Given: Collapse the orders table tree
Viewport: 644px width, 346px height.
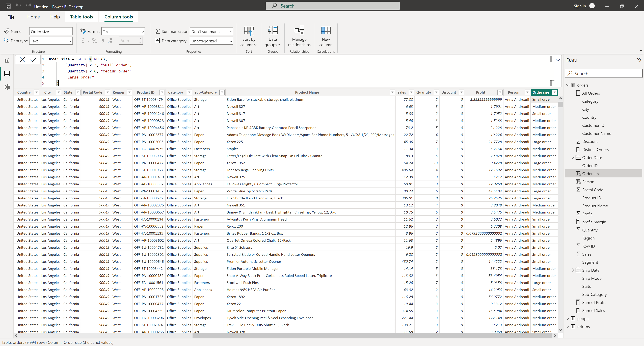Looking at the screenshot, I should [x=568, y=85].
